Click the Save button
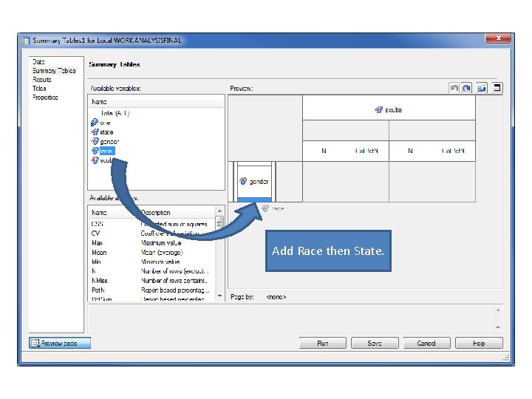532x399 pixels. [375, 343]
